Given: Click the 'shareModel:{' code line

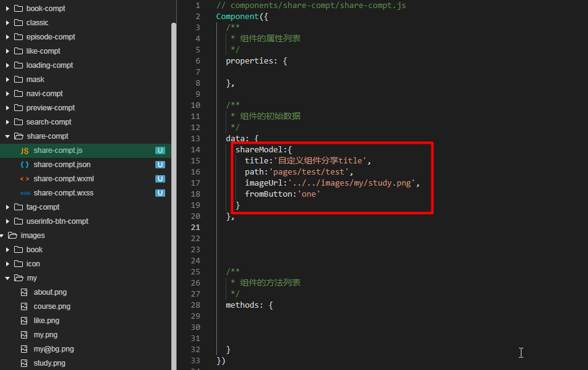Looking at the screenshot, I should point(264,150).
